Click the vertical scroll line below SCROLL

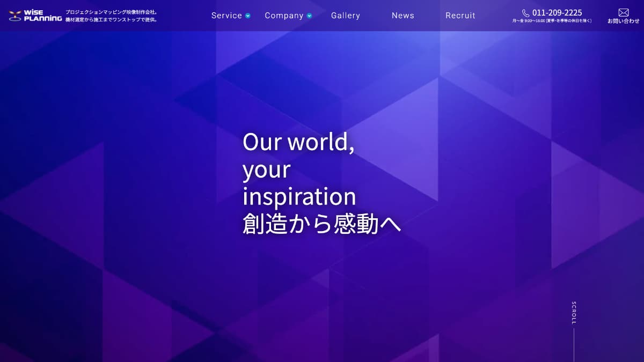573,346
